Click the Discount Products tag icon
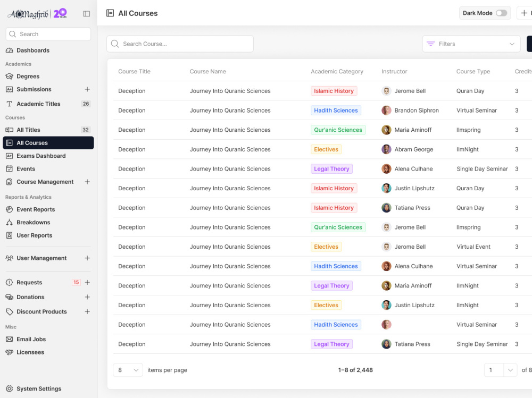This screenshot has height=398, width=532. pyautogui.click(x=9, y=311)
